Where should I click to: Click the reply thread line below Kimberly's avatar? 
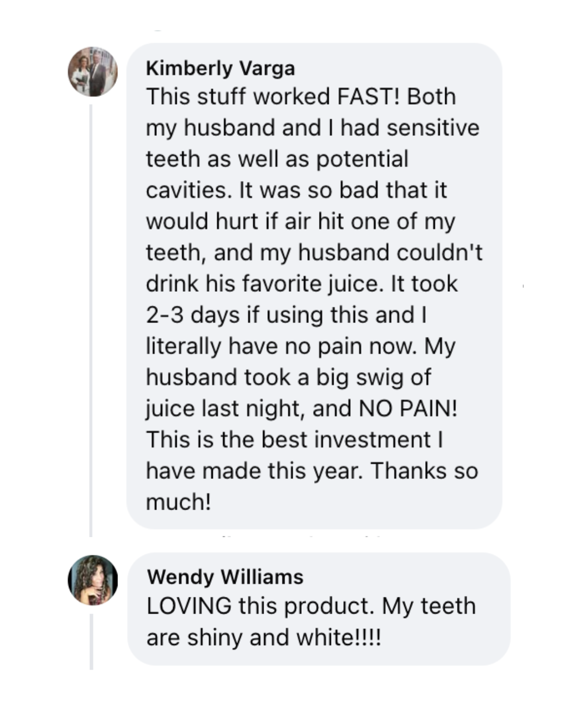click(x=91, y=320)
